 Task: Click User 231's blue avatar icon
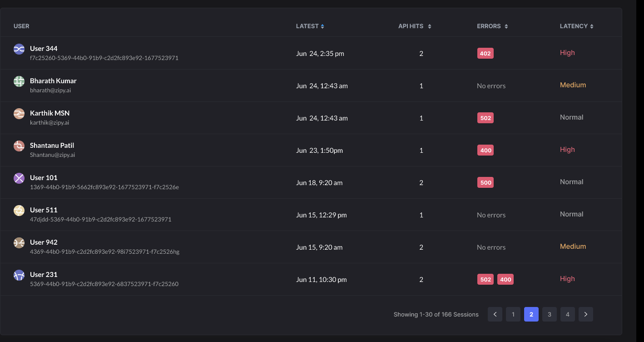19,275
